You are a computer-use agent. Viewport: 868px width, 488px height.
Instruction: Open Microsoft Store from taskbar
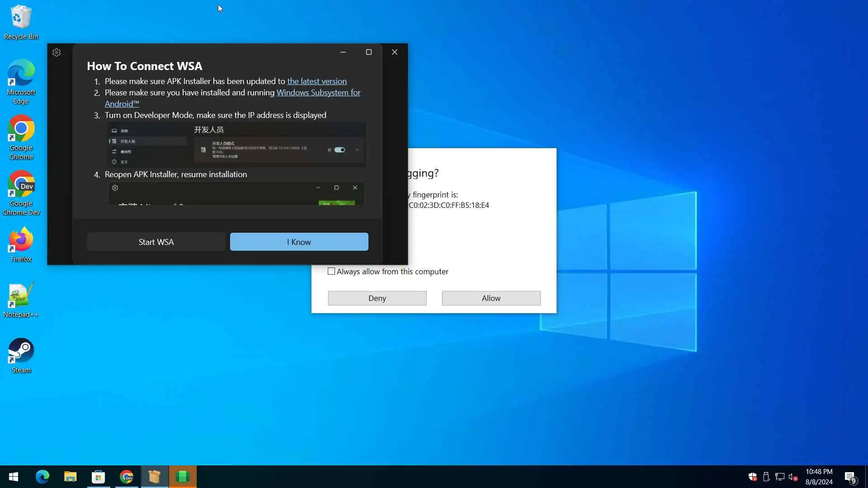pyautogui.click(x=98, y=477)
